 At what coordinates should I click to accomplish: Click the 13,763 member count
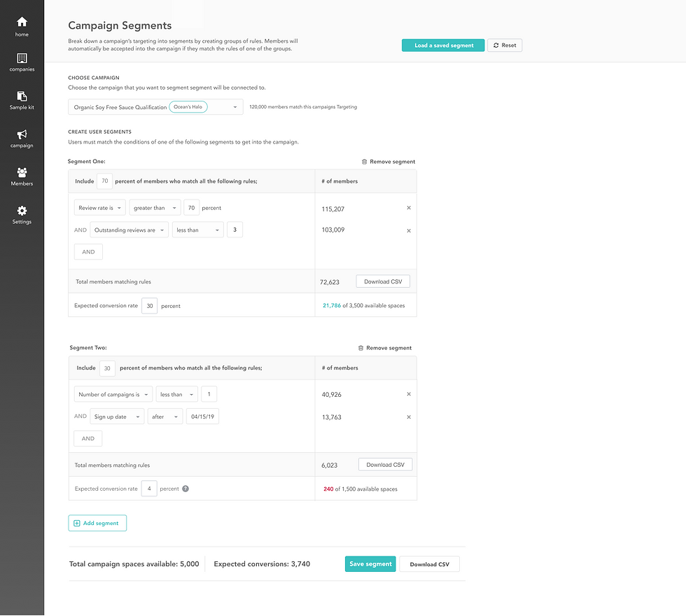332,417
